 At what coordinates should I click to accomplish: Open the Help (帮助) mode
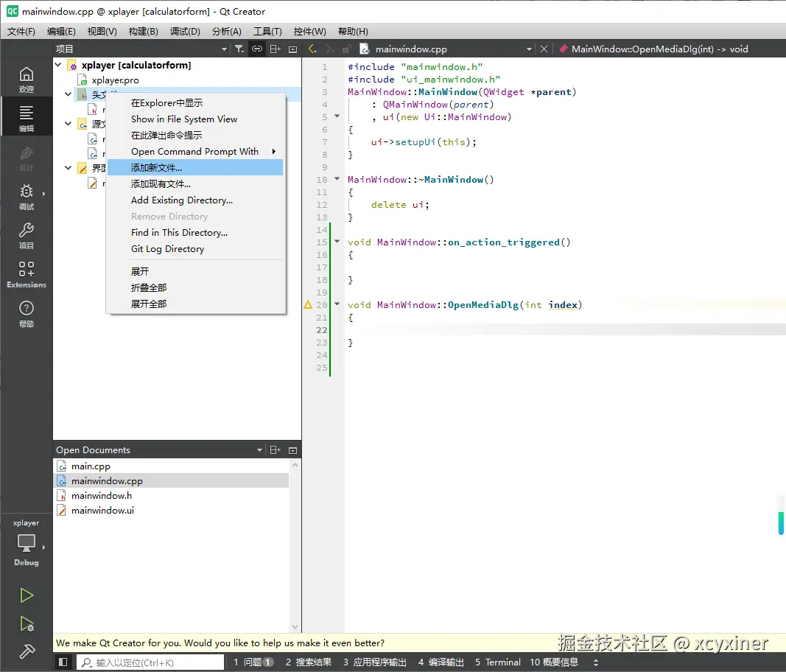pyautogui.click(x=27, y=313)
